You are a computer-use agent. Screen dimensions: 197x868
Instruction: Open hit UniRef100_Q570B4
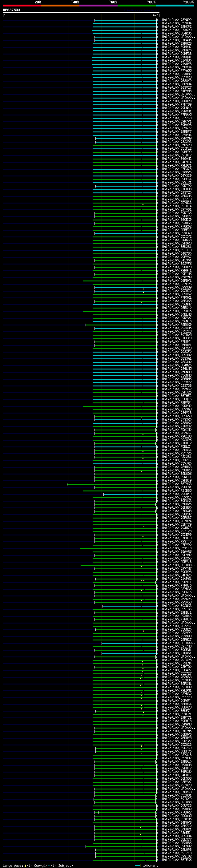click(176, 23)
